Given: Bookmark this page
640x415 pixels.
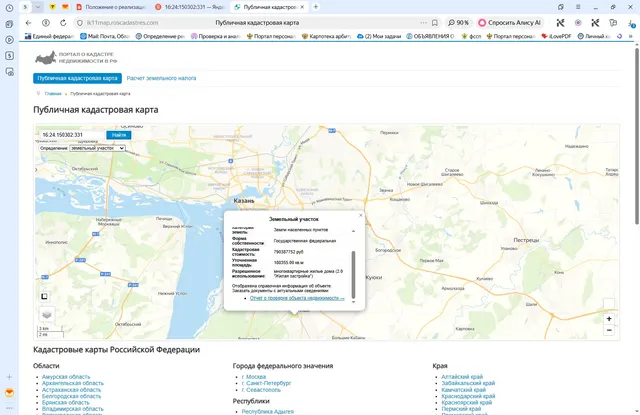Looking at the screenshot, I should tap(435, 23).
